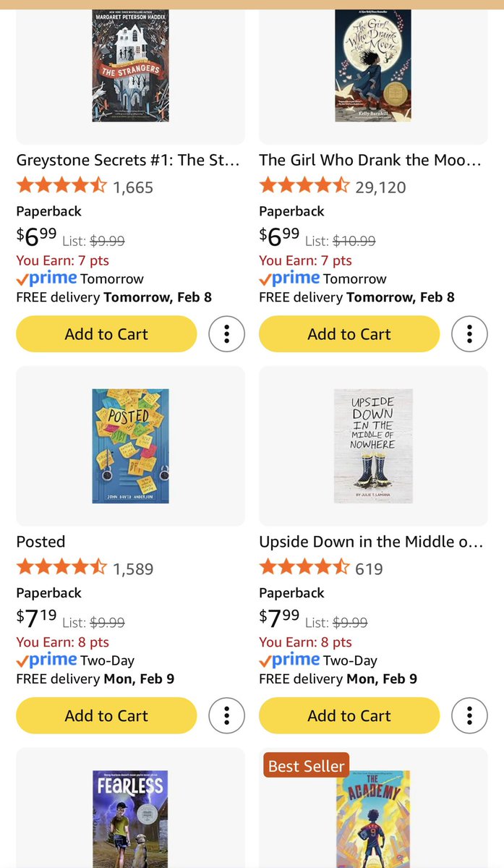Open The Strangers book cover image
Screen dimensions: 504x868
coord(130,65)
